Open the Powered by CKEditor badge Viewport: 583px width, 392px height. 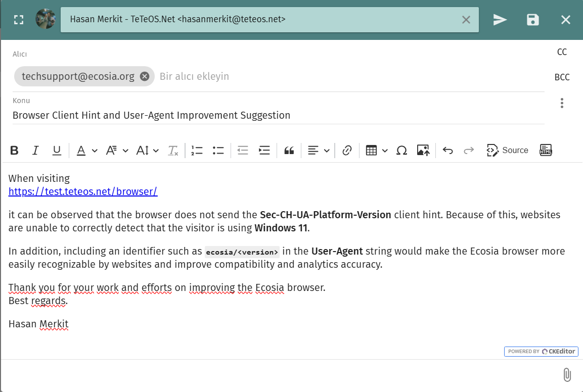[541, 352]
